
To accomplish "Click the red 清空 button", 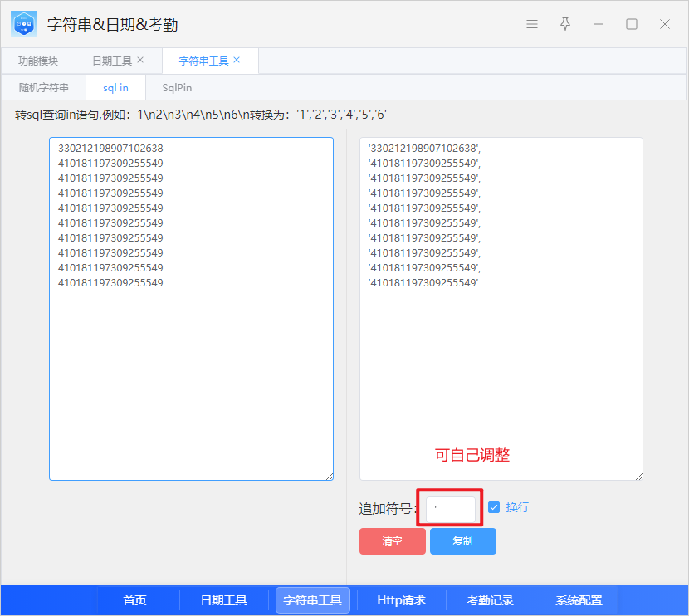I will pos(393,541).
